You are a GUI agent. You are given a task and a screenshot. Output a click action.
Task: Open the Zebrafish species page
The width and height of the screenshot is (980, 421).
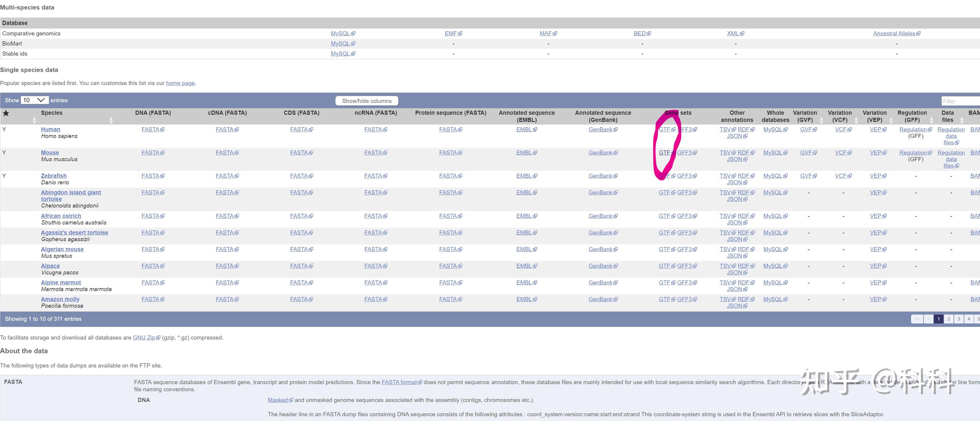click(54, 176)
